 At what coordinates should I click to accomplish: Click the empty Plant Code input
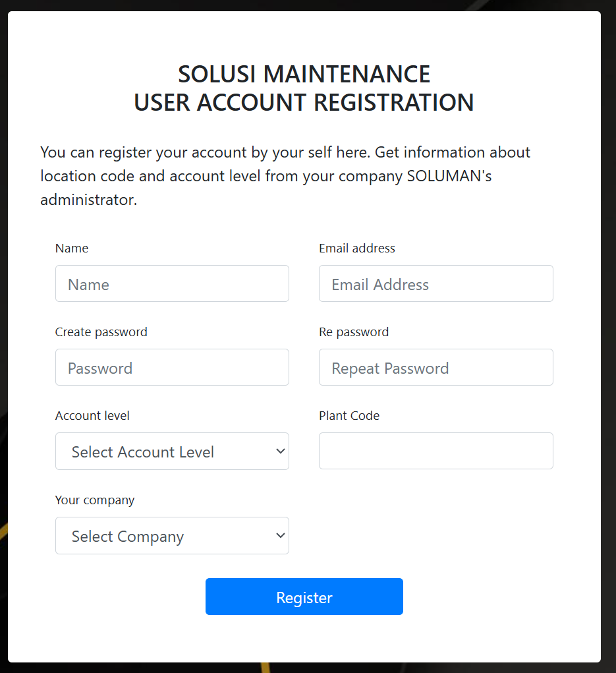click(435, 452)
